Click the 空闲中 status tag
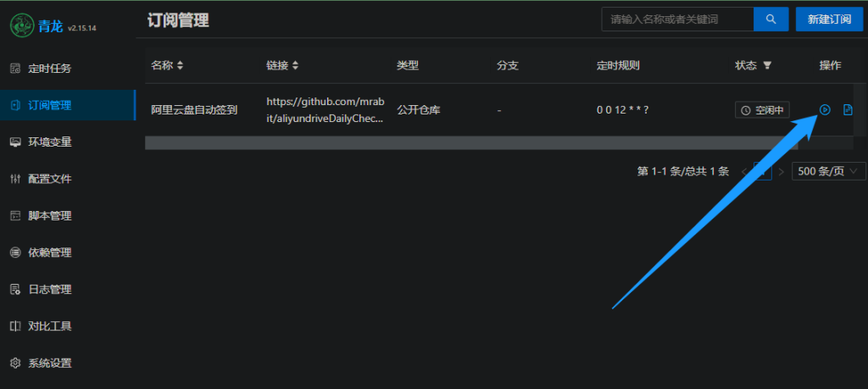 [x=762, y=110]
